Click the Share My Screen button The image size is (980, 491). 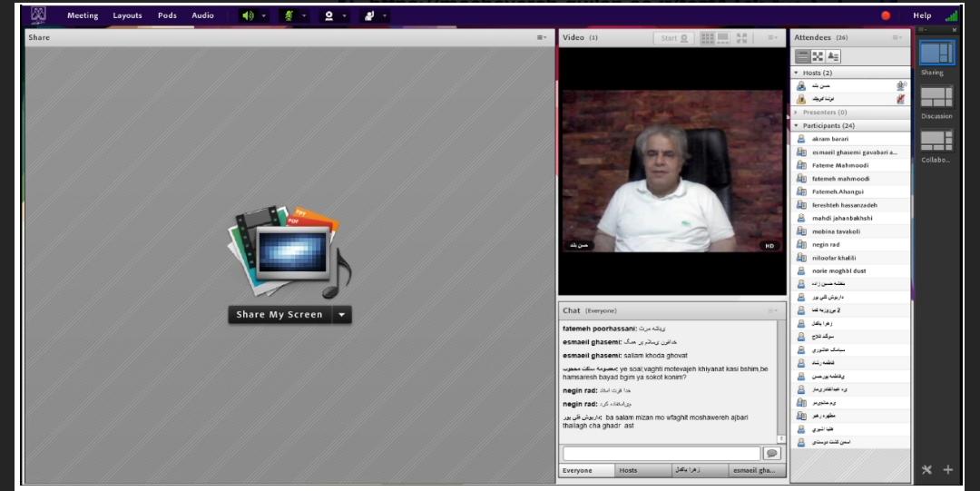(x=279, y=315)
